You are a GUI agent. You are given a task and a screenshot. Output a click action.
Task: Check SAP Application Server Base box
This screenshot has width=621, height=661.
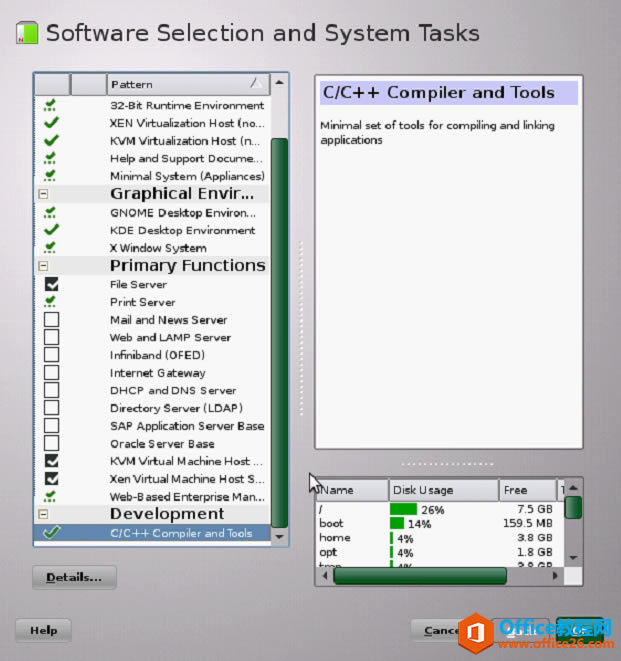click(x=51, y=426)
